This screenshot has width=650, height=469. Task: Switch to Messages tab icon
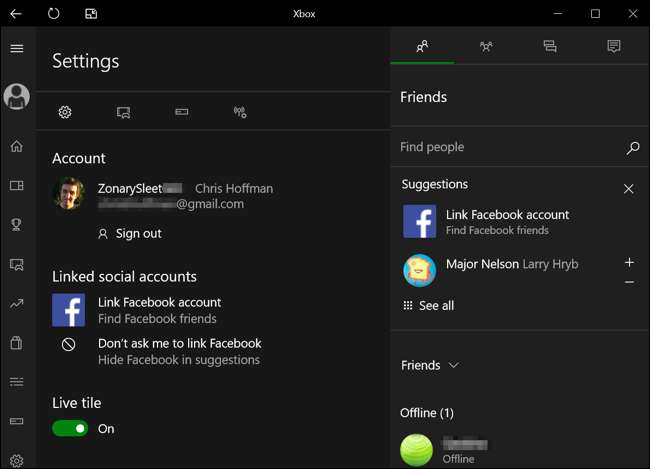point(550,46)
